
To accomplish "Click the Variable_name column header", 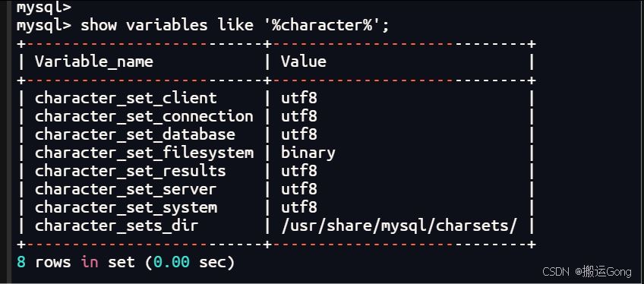I will pos(94,62).
